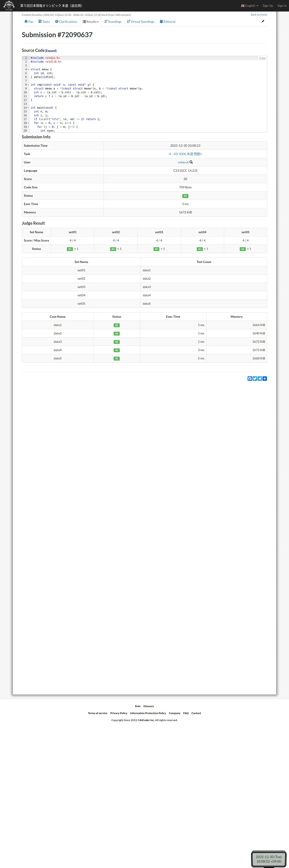Share on Facebook
Viewport: 289px width, 868px height.
pos(250,379)
